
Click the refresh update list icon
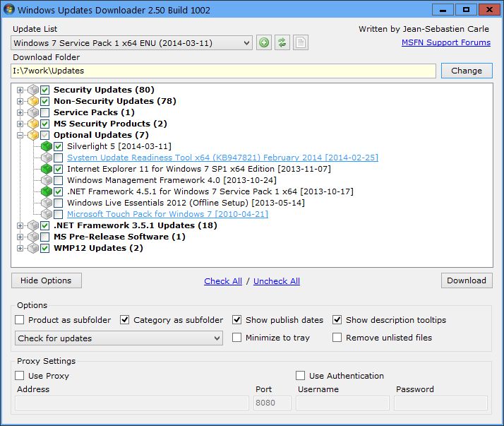(x=282, y=42)
